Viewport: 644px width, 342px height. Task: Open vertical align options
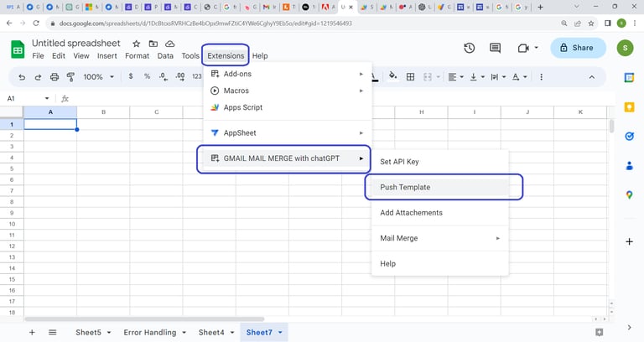[x=477, y=77]
